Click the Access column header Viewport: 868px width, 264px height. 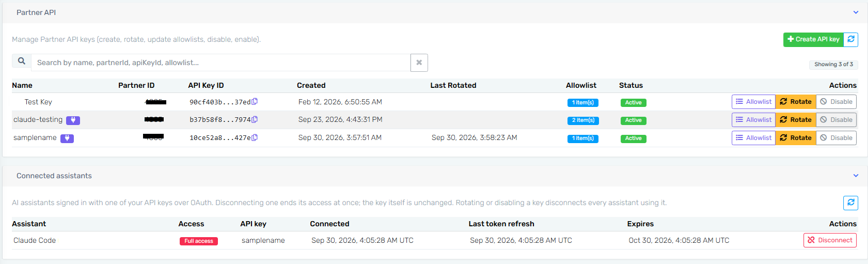[x=191, y=224]
